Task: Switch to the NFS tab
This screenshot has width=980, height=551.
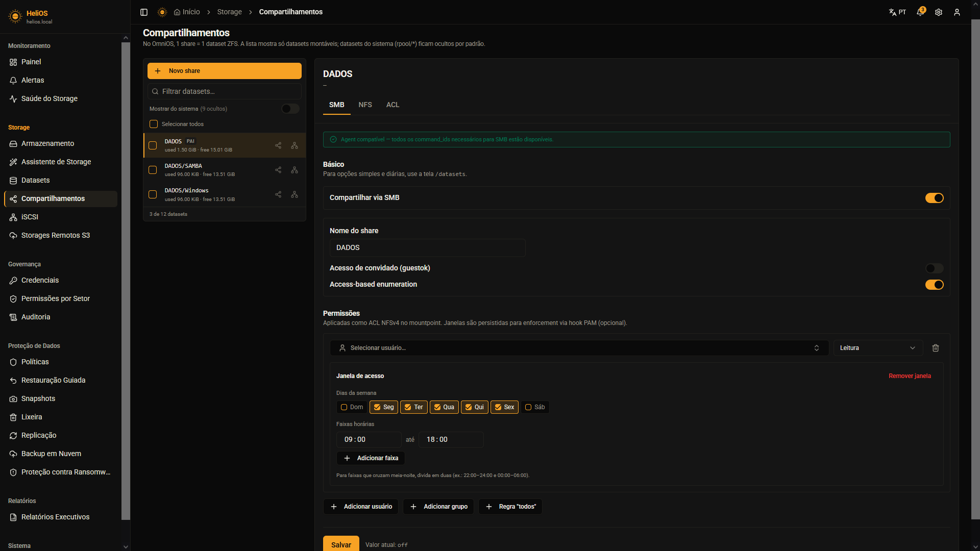Action: coord(365,105)
